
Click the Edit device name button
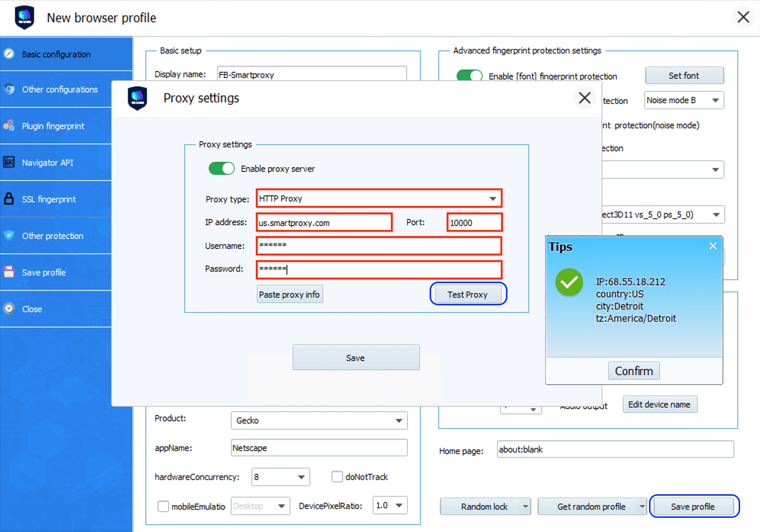659,404
